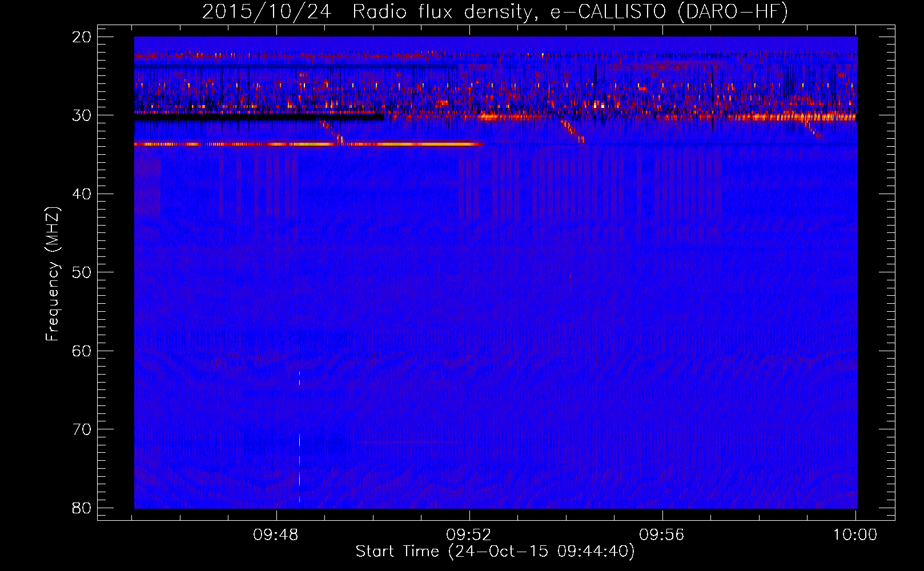The width and height of the screenshot is (924, 571).
Task: Click the 'Start Time (24-Oct-15 09:44:40)' label
Action: pos(495,552)
